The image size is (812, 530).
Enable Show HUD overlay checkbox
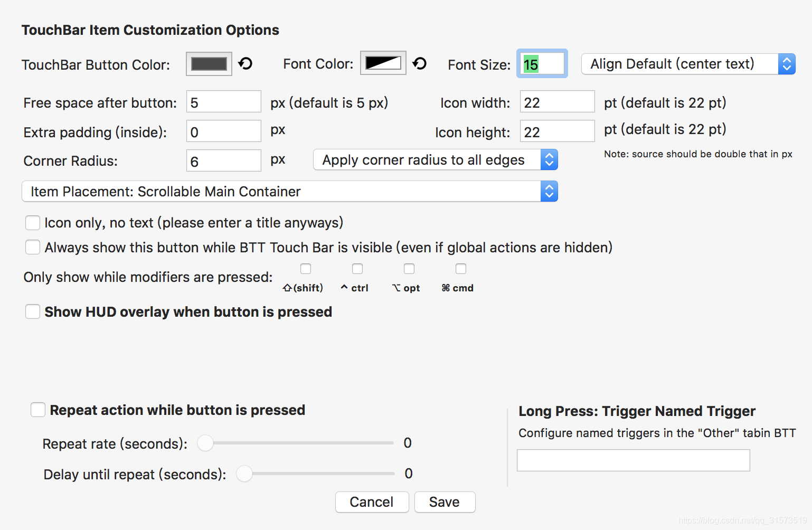[x=33, y=311]
